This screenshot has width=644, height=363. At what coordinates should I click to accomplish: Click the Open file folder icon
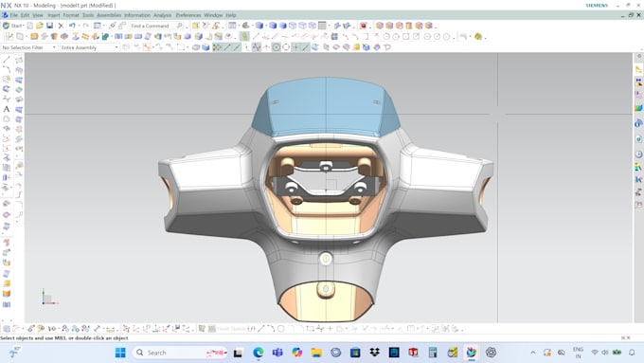[x=40, y=26]
